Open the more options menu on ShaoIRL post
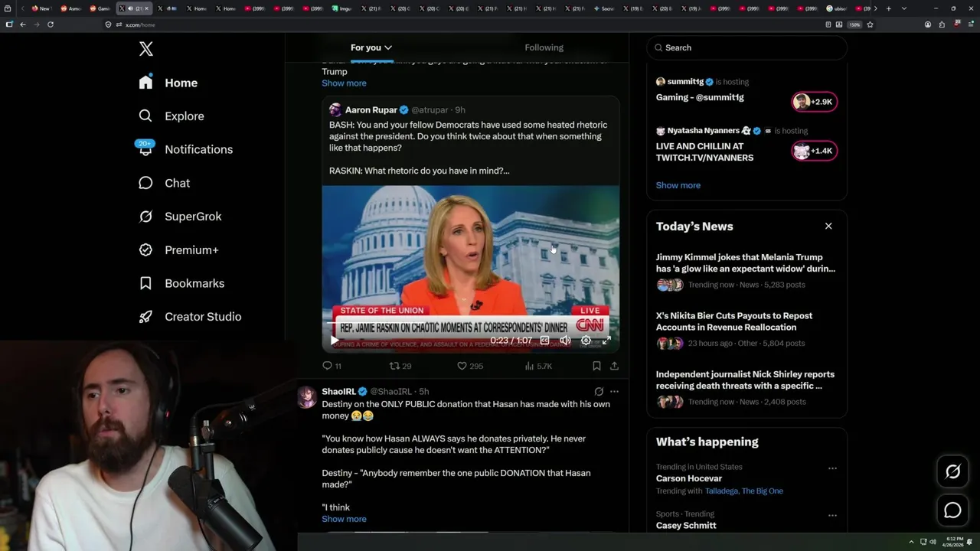 coord(614,391)
